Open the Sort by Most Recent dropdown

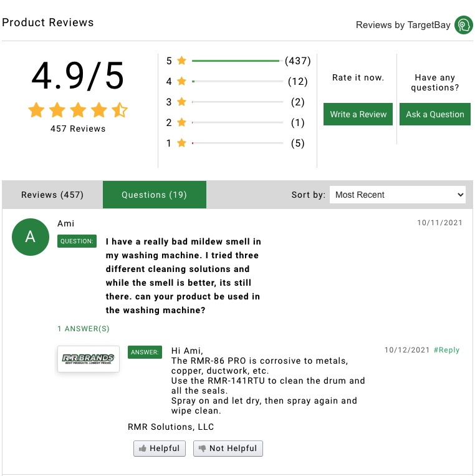(x=397, y=195)
